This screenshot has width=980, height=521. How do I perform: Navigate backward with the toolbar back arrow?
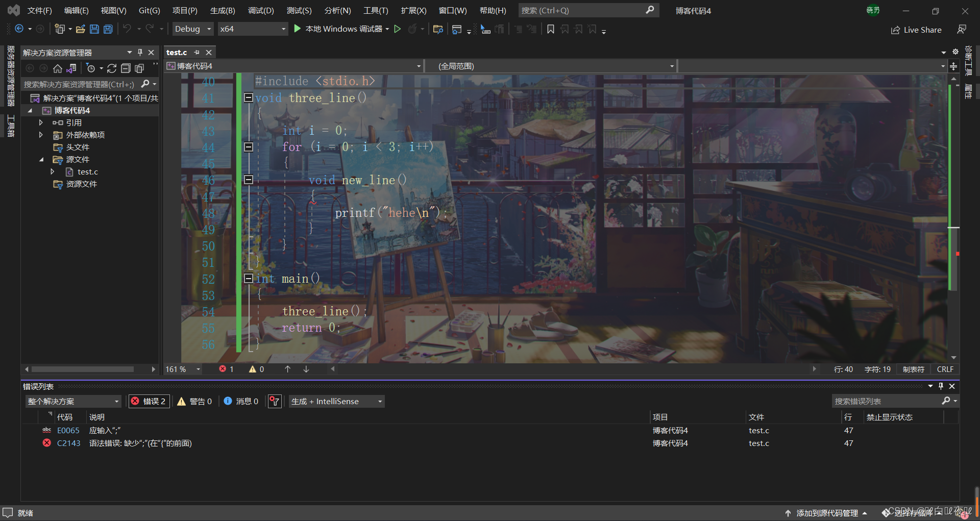(x=19, y=29)
